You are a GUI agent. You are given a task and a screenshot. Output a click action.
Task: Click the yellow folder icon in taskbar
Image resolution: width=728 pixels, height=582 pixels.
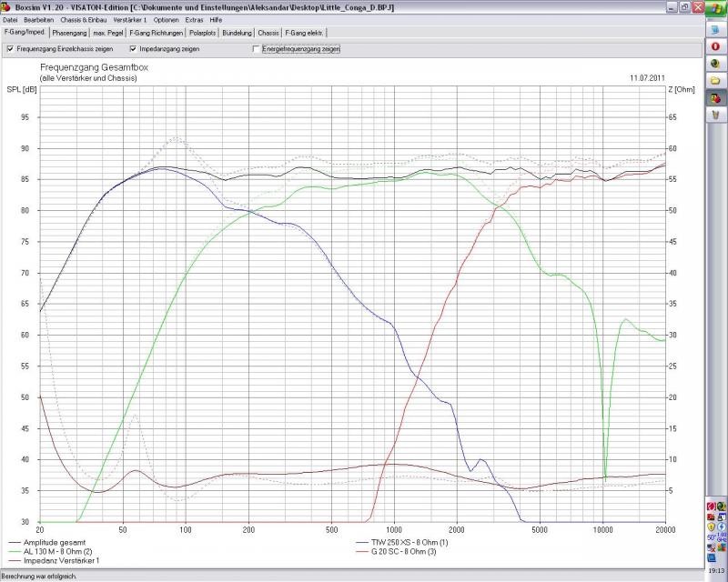click(715, 80)
